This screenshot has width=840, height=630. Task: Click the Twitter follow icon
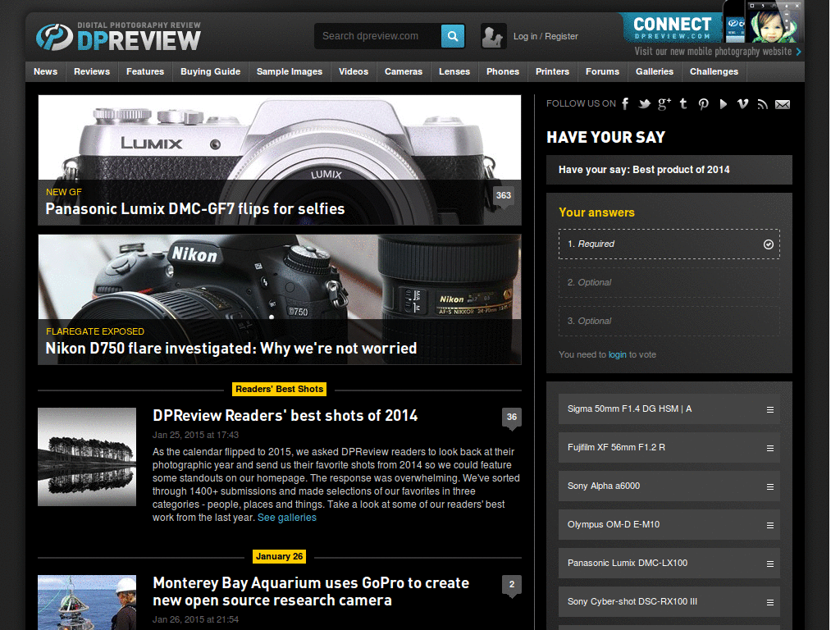645,103
